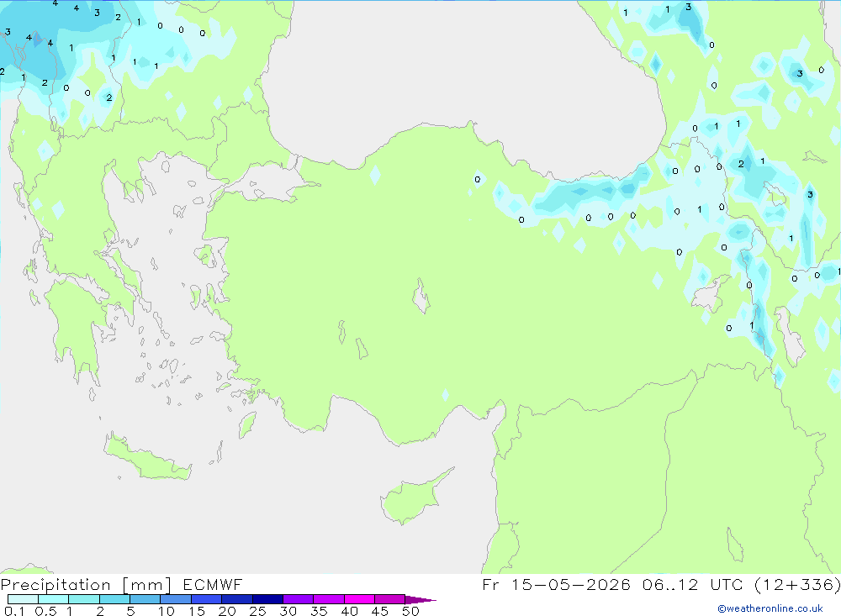The image size is (841, 616).
Task: Click the 25–30 mm navy swatch
Action: point(267,599)
